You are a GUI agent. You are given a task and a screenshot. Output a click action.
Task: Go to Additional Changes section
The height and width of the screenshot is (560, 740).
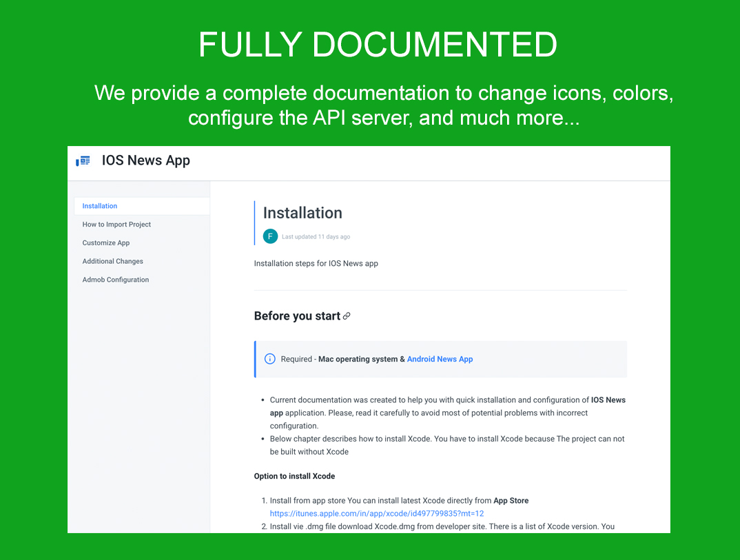point(113,261)
